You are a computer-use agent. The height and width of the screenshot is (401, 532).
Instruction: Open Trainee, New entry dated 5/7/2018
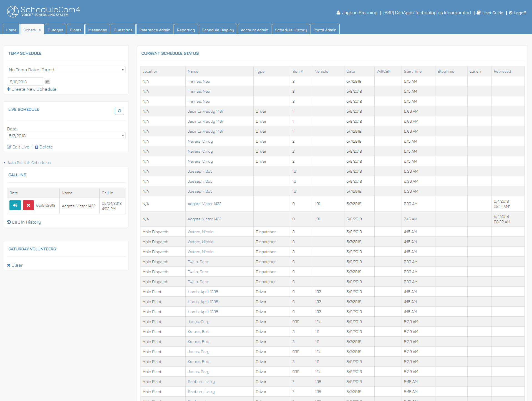[199, 81]
